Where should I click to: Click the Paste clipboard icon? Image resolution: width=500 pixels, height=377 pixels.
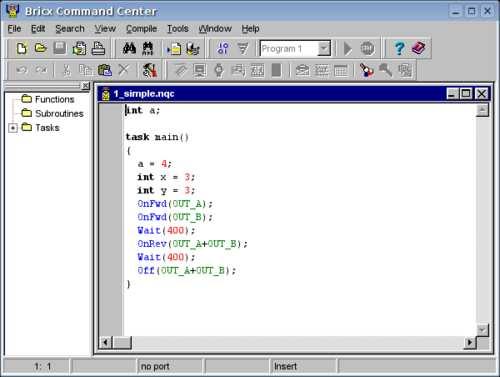(x=105, y=70)
